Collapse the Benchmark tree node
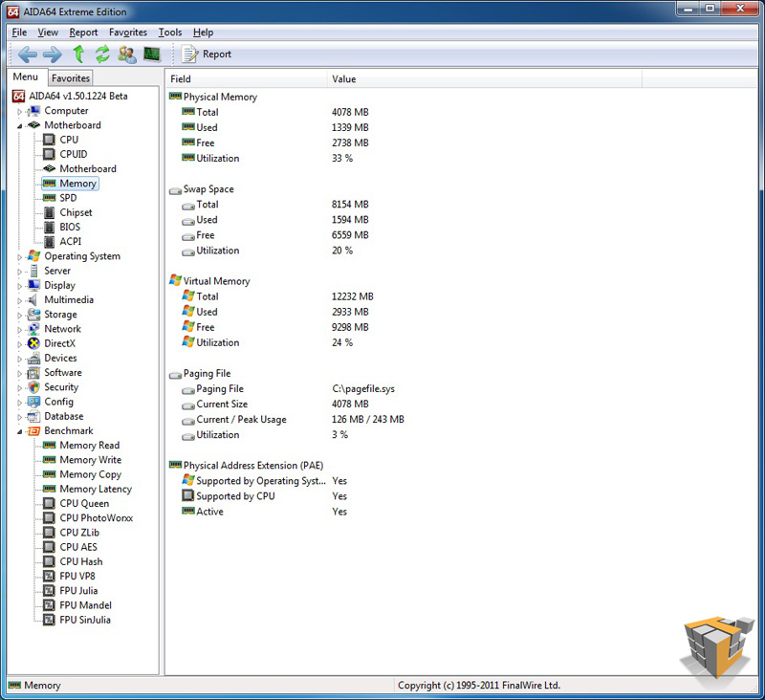The height and width of the screenshot is (700, 765). [x=19, y=431]
